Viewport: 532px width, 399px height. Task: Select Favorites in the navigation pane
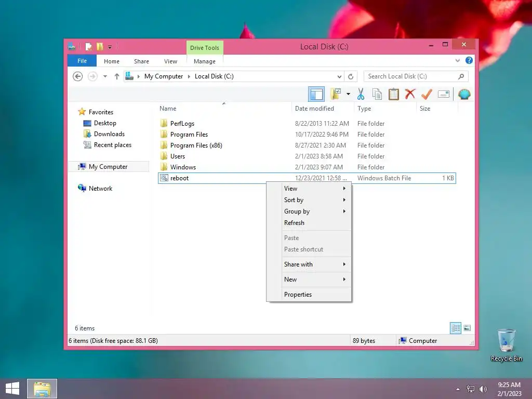point(101,112)
